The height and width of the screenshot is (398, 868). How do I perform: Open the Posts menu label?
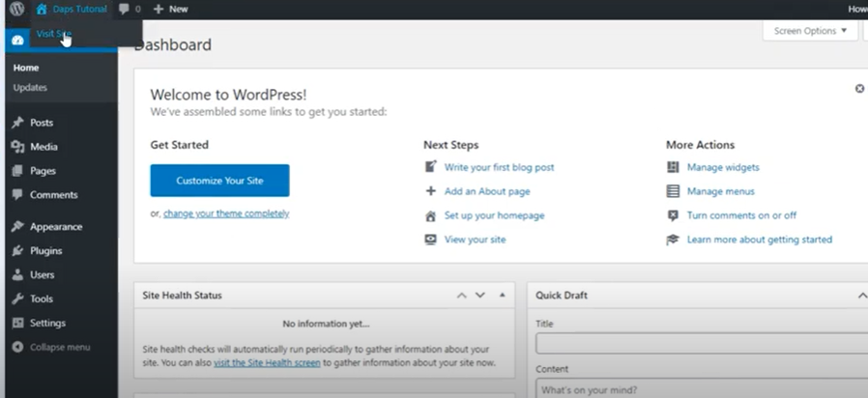42,123
